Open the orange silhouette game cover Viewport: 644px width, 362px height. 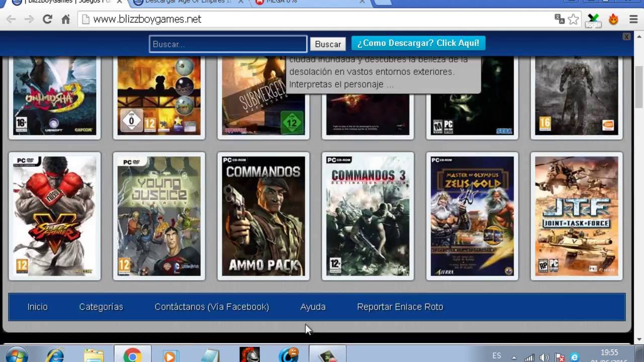(x=159, y=96)
